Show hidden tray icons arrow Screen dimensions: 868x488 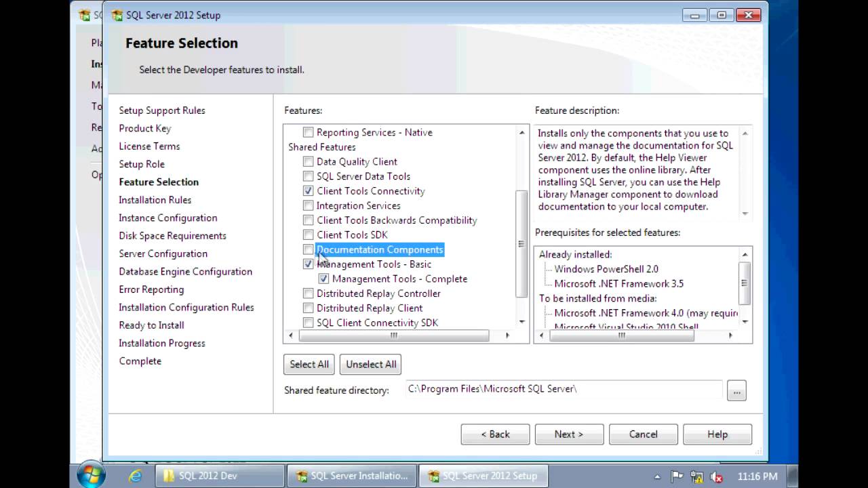pos(656,476)
